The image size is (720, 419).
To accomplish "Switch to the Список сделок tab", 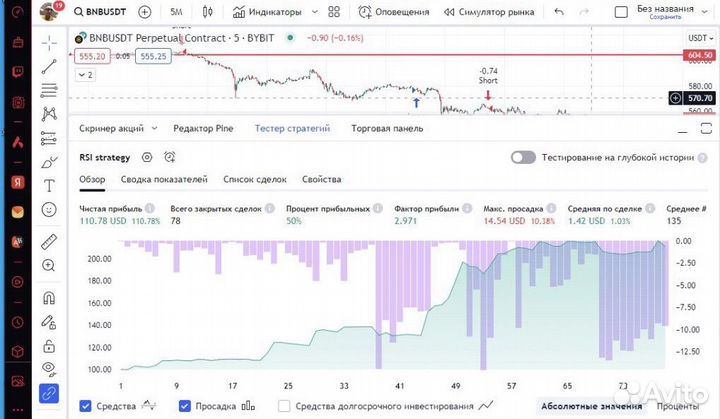I will (254, 179).
